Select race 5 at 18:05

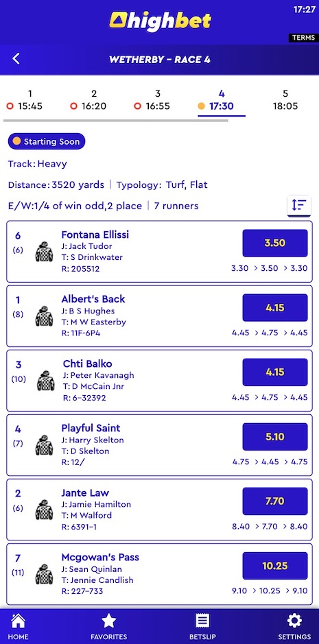point(285,100)
